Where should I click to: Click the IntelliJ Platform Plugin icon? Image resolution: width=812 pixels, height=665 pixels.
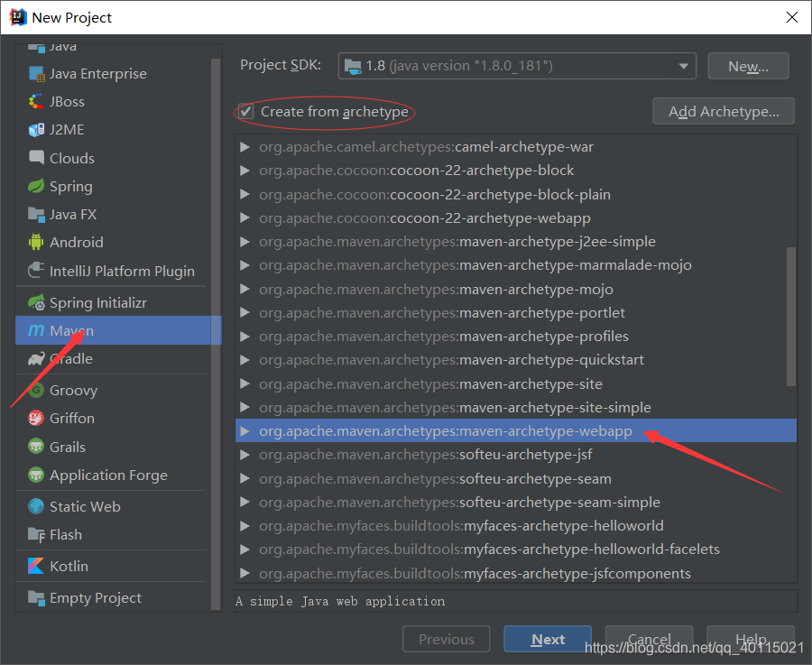(36, 271)
